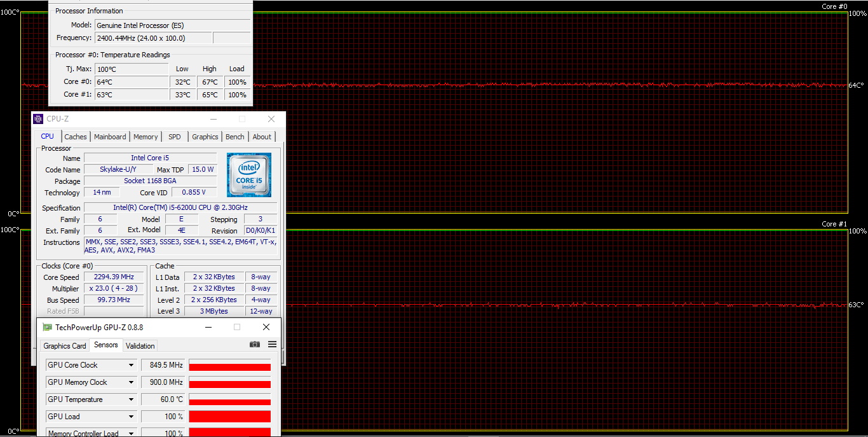Screen dimensions: 868x437
Task: Click the Technology 14 nm field
Action: [101, 192]
